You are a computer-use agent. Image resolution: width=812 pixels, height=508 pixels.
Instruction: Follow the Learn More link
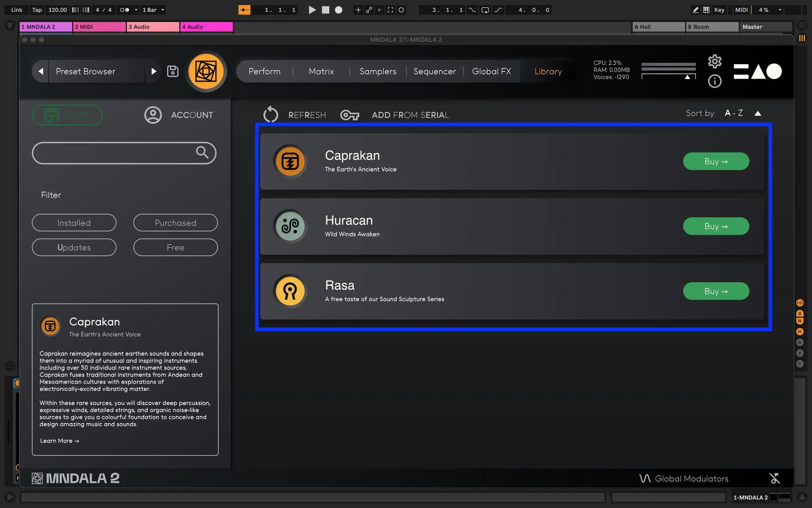60,441
